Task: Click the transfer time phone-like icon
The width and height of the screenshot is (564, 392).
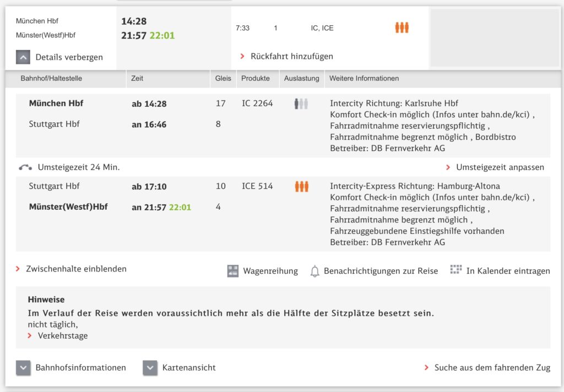Action: pyautogui.click(x=25, y=167)
